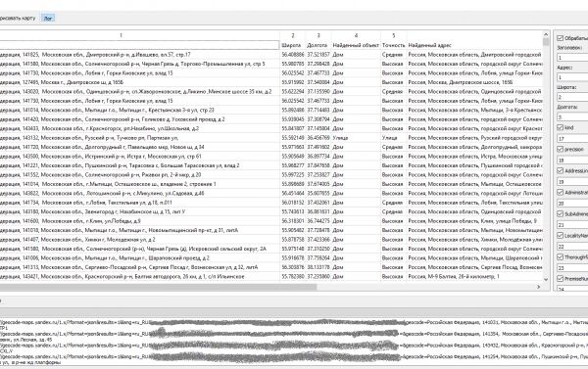The height and width of the screenshot is (369, 588).
Task: Toggle the Administrative area checkbox
Action: [560, 192]
